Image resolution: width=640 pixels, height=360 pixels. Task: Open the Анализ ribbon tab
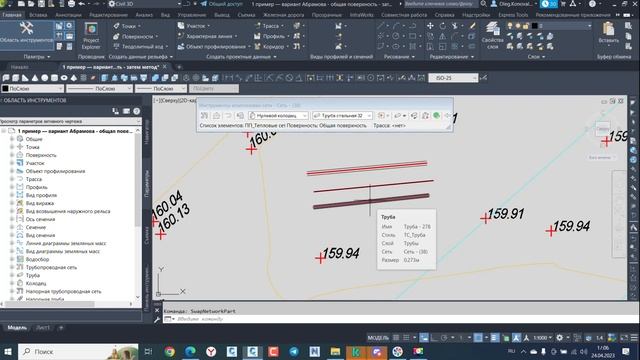click(x=144, y=15)
